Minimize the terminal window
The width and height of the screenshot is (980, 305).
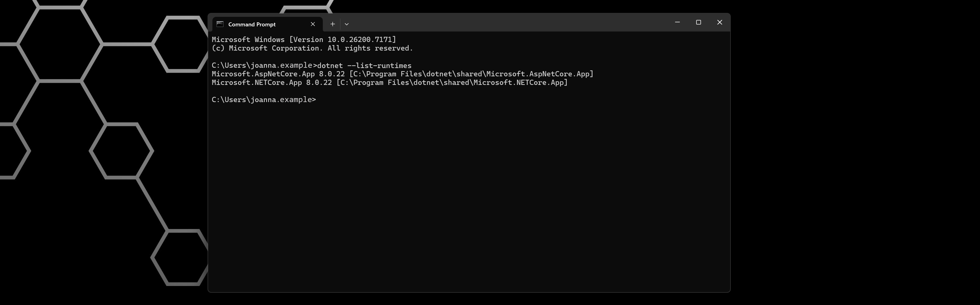[677, 22]
